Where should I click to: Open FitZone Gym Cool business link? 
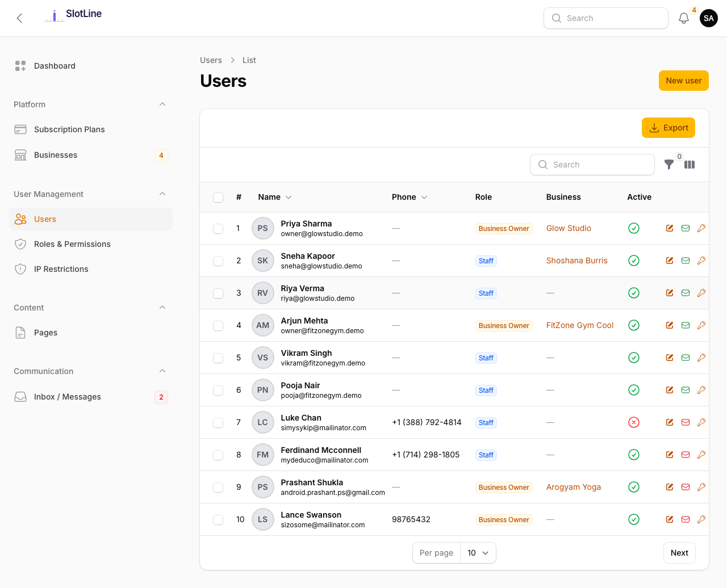(x=580, y=325)
